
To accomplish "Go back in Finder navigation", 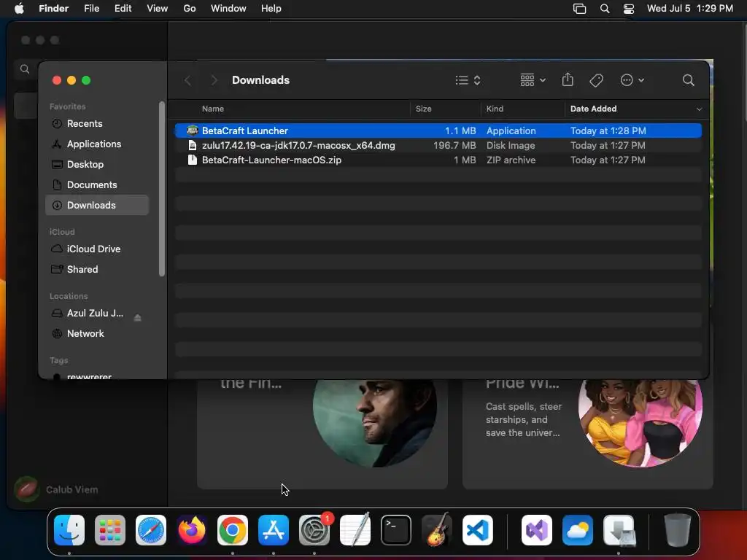I will pos(187,80).
